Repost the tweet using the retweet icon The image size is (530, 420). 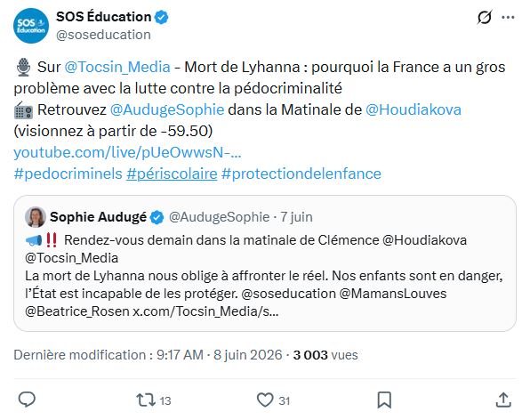[x=146, y=400]
